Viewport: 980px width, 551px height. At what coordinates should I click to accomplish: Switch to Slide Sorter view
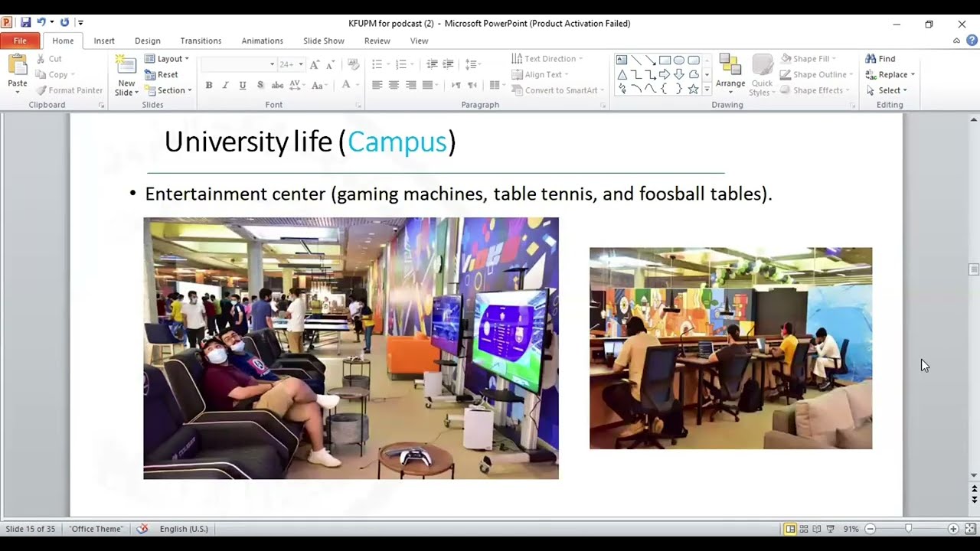point(804,529)
